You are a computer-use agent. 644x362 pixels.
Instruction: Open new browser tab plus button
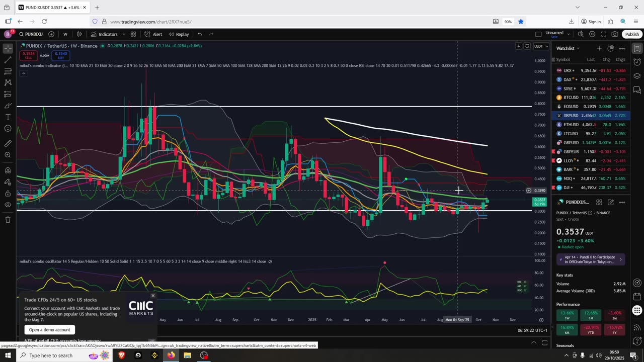point(97,8)
